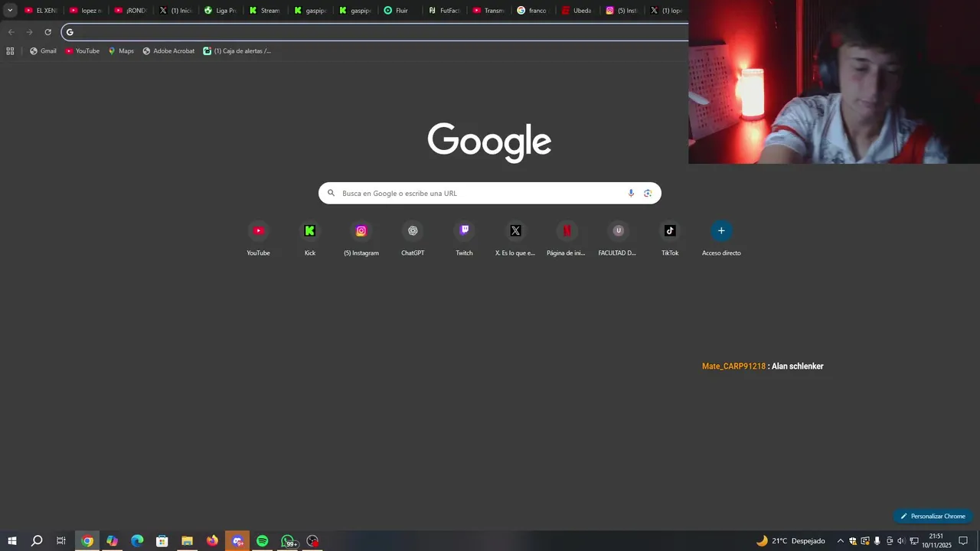Open Windows Search in taskbar
This screenshot has height=551, width=980.
(36, 541)
